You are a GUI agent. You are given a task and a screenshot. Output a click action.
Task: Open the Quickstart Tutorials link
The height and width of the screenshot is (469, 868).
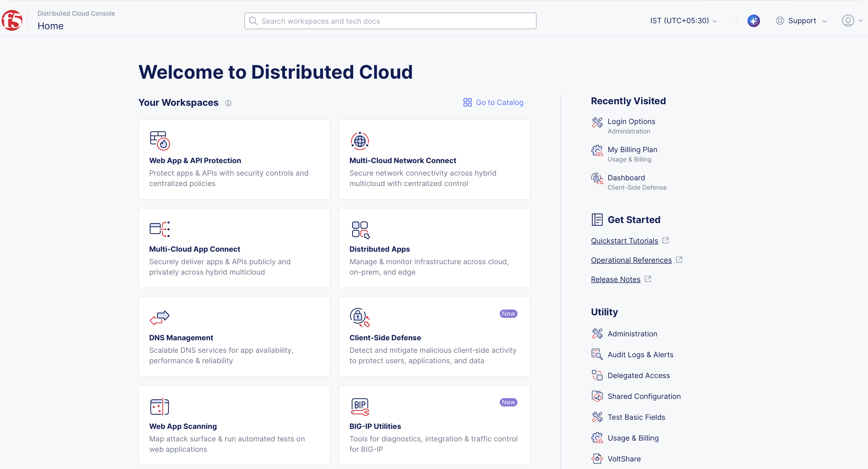coord(624,241)
